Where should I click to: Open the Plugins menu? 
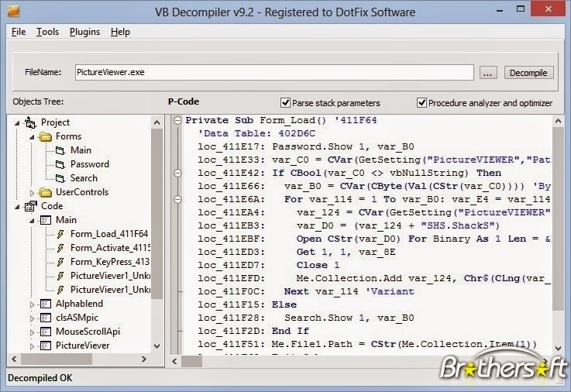pos(85,32)
